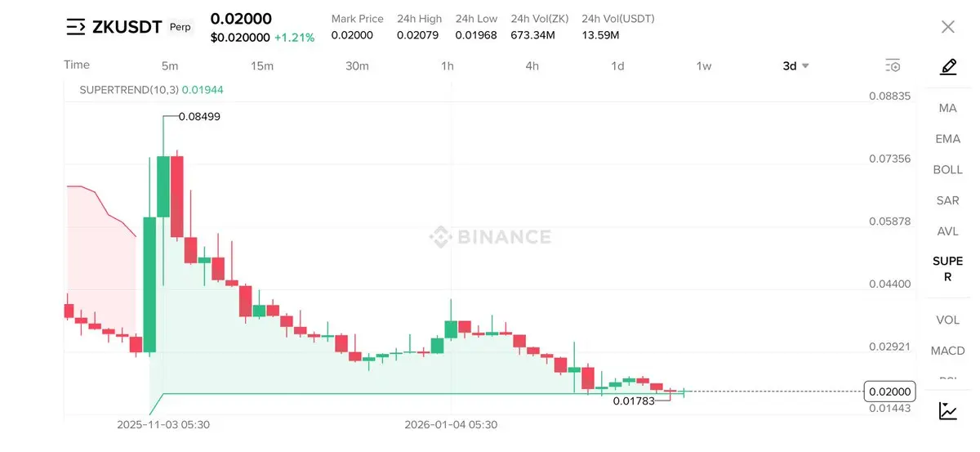Click the Mark Price value
The image size is (980, 452).
[352, 35]
